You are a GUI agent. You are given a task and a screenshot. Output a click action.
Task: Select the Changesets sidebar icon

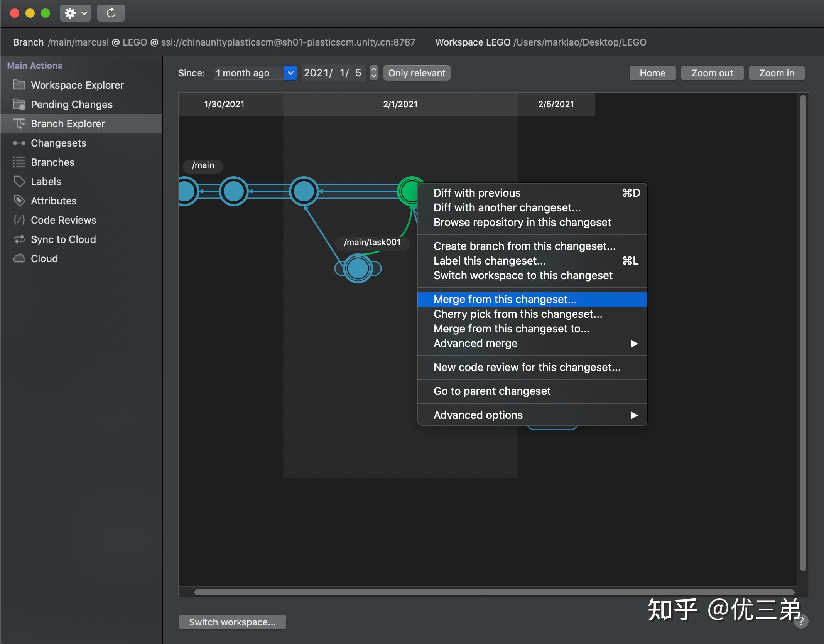(x=19, y=143)
